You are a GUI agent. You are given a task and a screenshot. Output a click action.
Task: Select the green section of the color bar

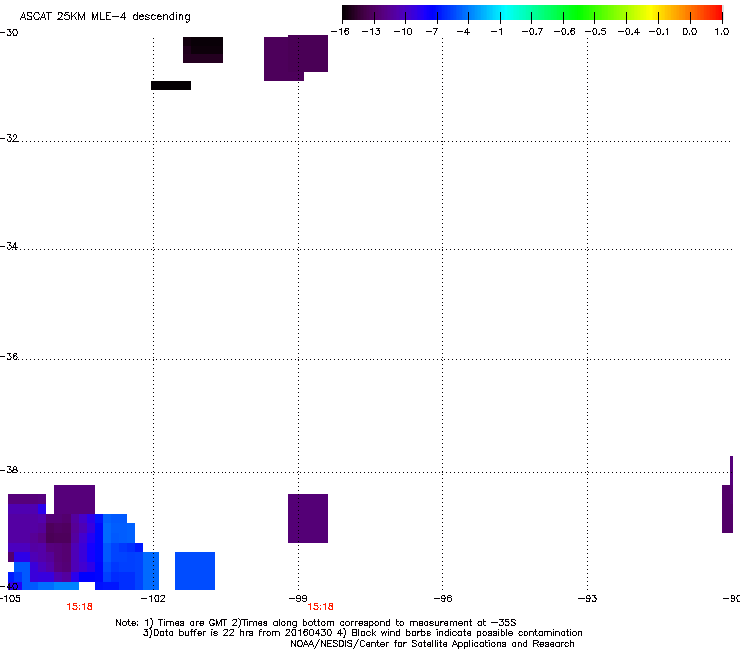point(580,13)
